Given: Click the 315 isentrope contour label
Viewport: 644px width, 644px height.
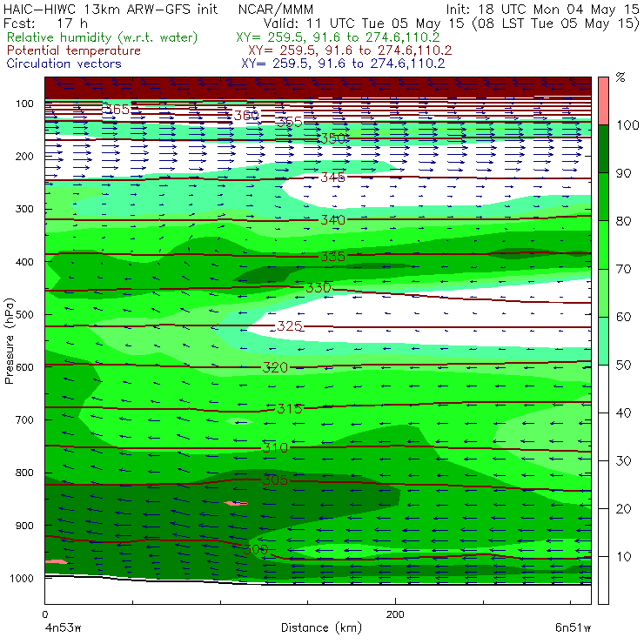Looking at the screenshot, I should [290, 409].
